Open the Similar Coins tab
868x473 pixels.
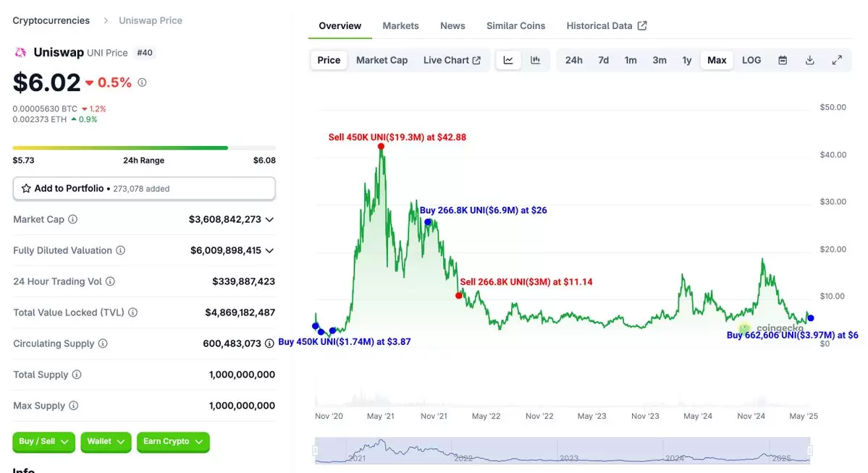click(x=516, y=26)
